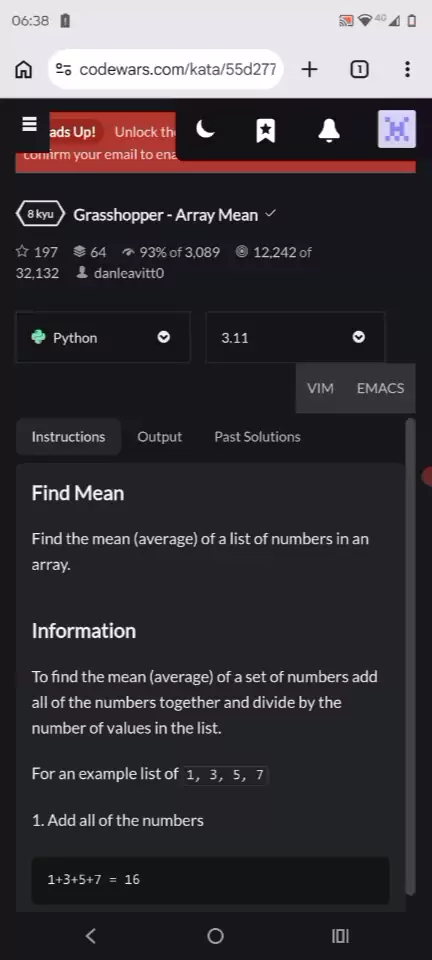Viewport: 432px width, 960px height.
Task: Tap the Android back button
Action: pos(91,936)
